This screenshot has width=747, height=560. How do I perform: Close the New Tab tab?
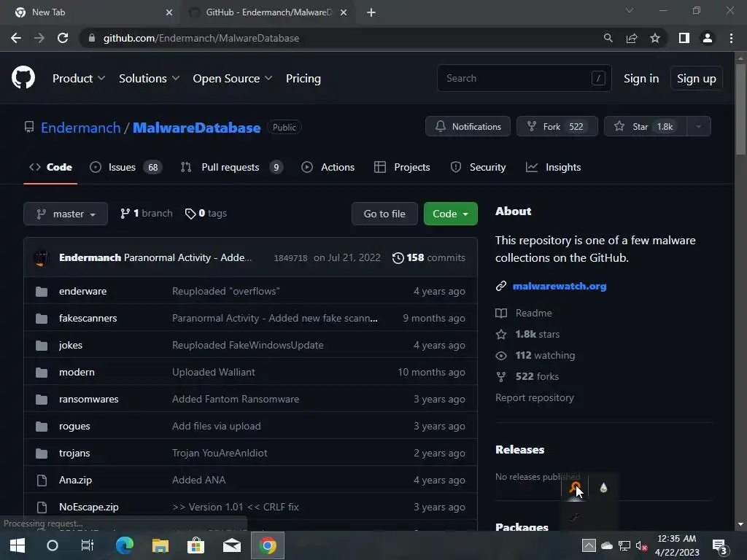click(x=169, y=12)
